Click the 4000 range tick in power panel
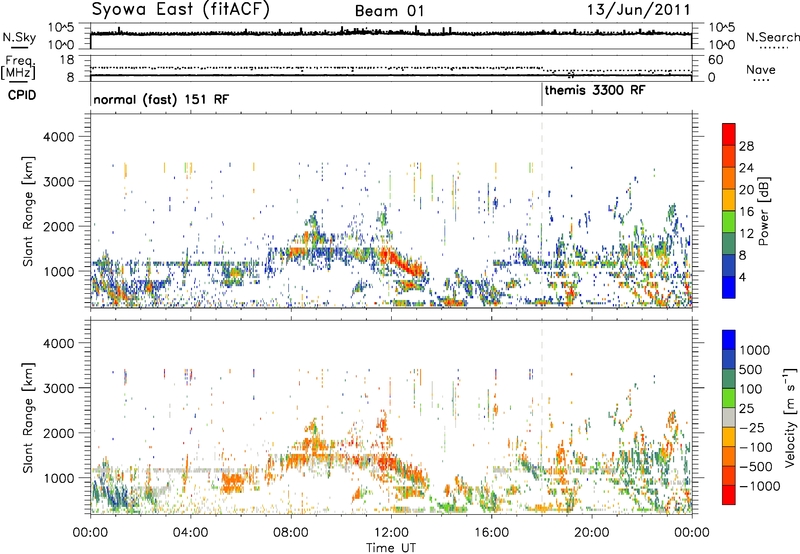The width and height of the screenshot is (800, 554). [60, 137]
